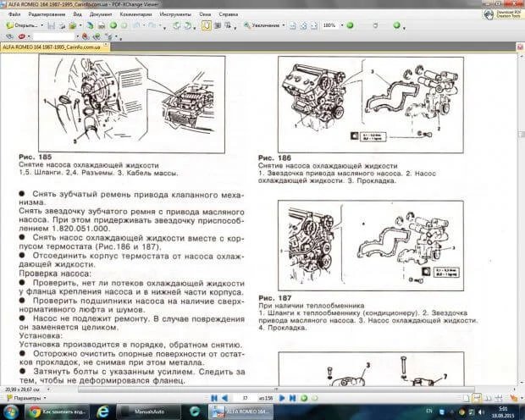Go to the next page arrow
The image size is (525, 420).
pyautogui.click(x=281, y=397)
